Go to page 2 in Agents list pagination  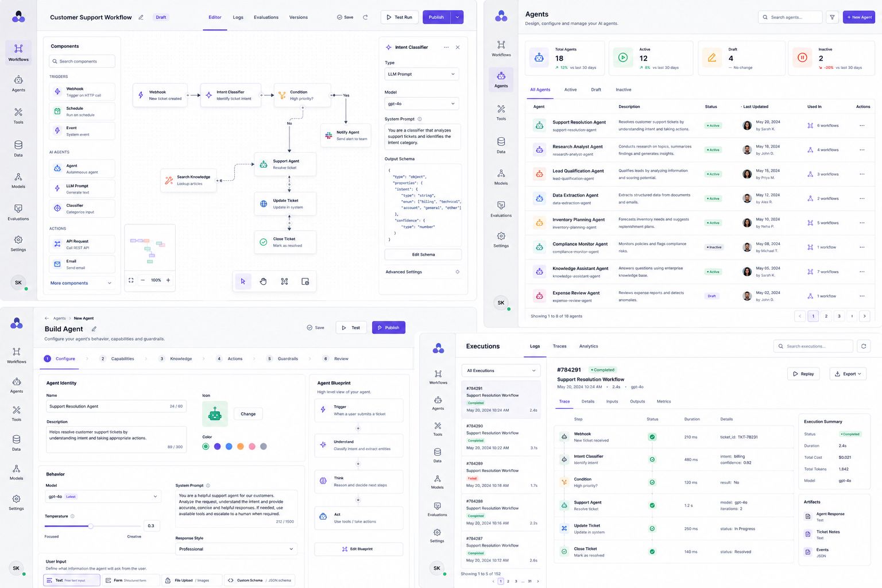[826, 316]
